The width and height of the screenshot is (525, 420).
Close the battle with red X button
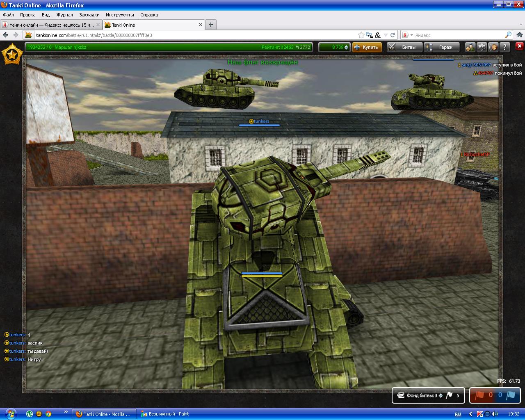point(519,46)
